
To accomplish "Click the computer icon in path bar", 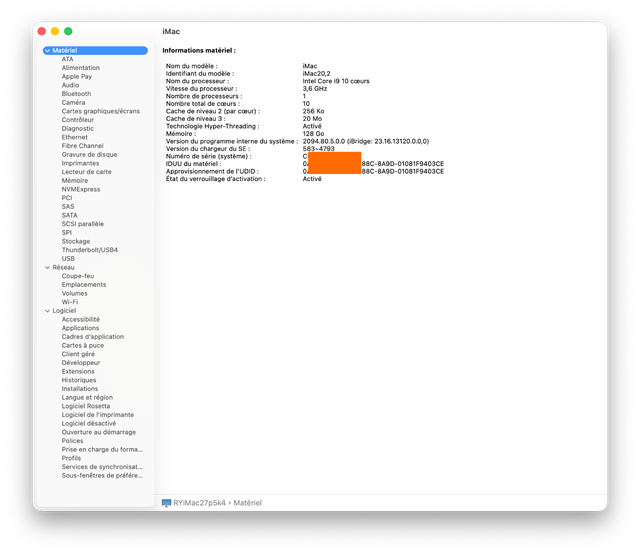I will [167, 503].
